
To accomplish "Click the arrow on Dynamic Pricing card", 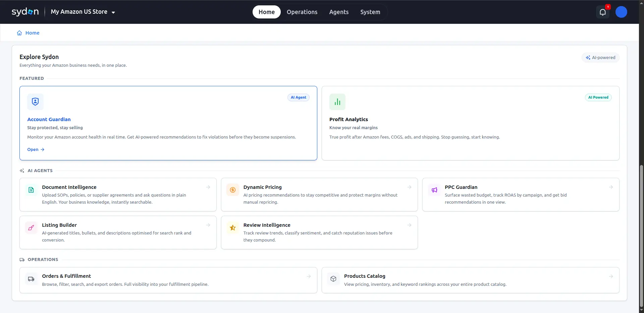I will 410,187.
